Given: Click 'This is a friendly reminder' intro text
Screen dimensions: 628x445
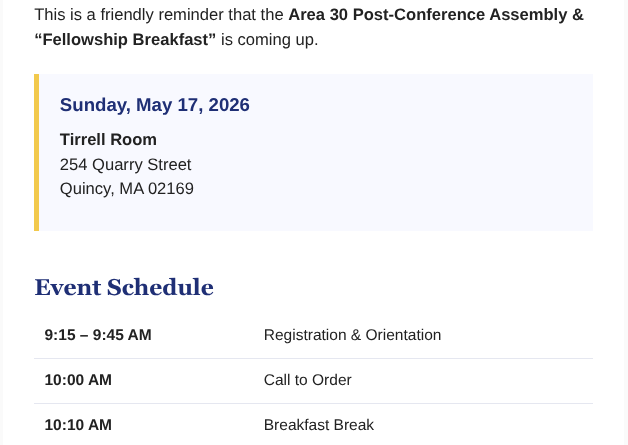Looking at the screenshot, I should point(130,15).
